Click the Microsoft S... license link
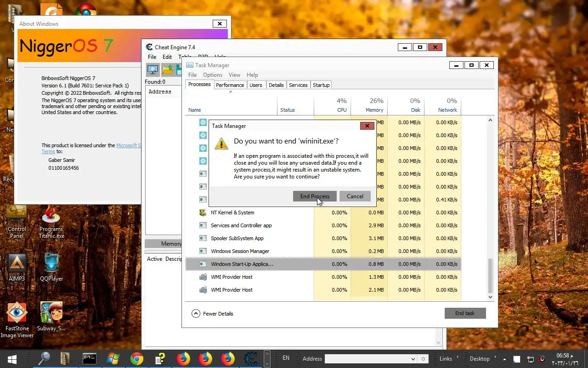Screen dimensions: 588x368 click(x=128, y=145)
